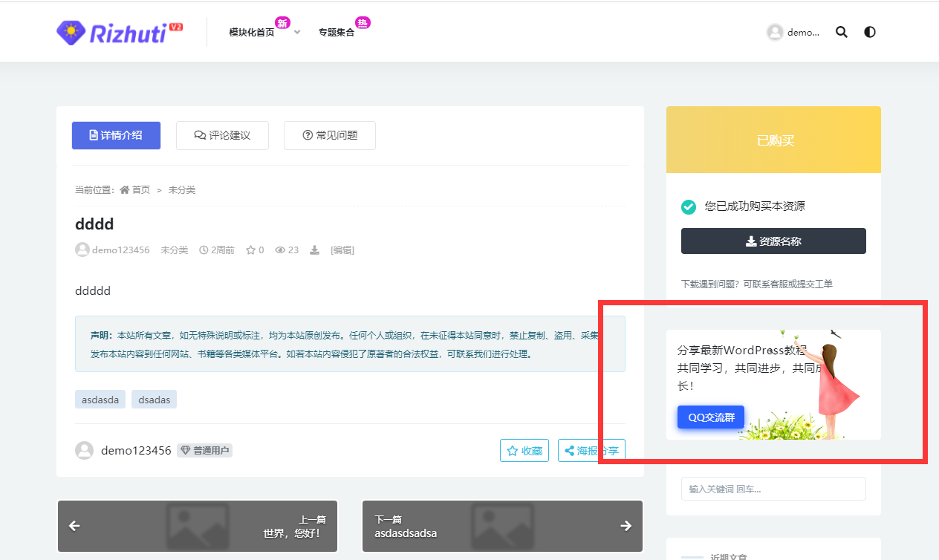Open the QQ交流群 button in the advert
939x560 pixels.
(710, 417)
